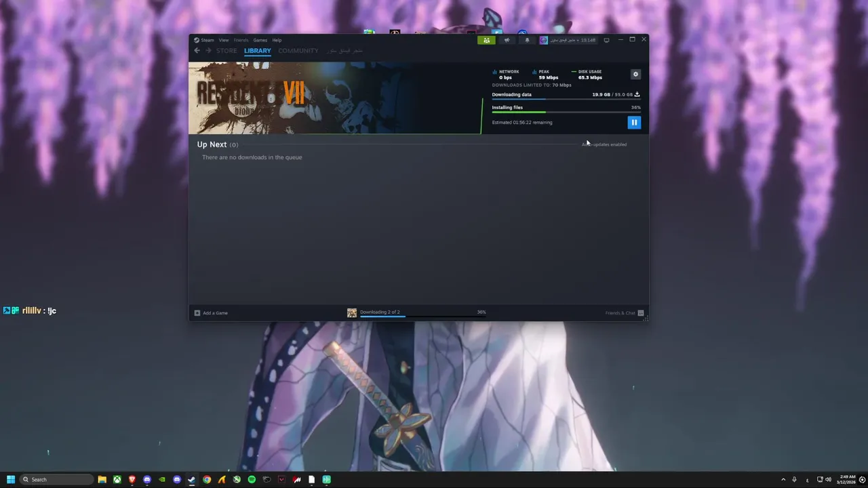Click Add a Game button

(211, 312)
